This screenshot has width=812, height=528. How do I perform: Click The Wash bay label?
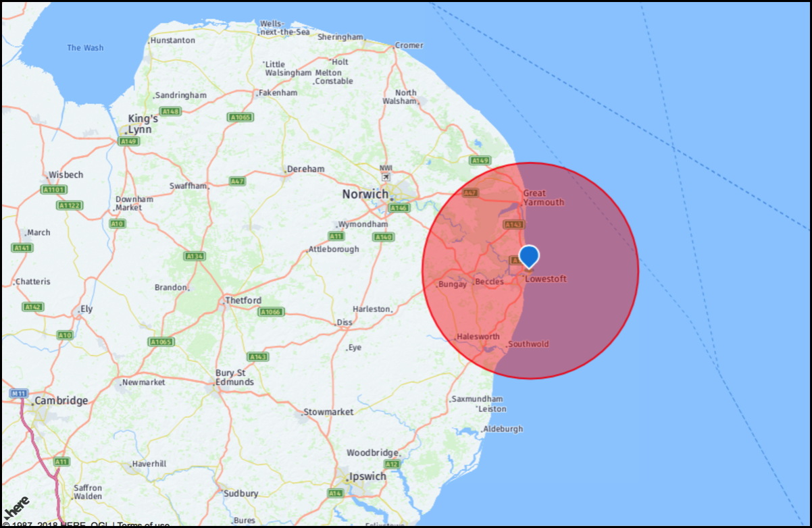click(x=85, y=48)
